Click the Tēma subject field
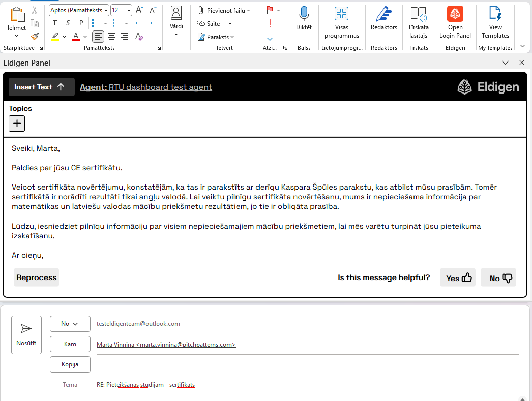 click(307, 385)
